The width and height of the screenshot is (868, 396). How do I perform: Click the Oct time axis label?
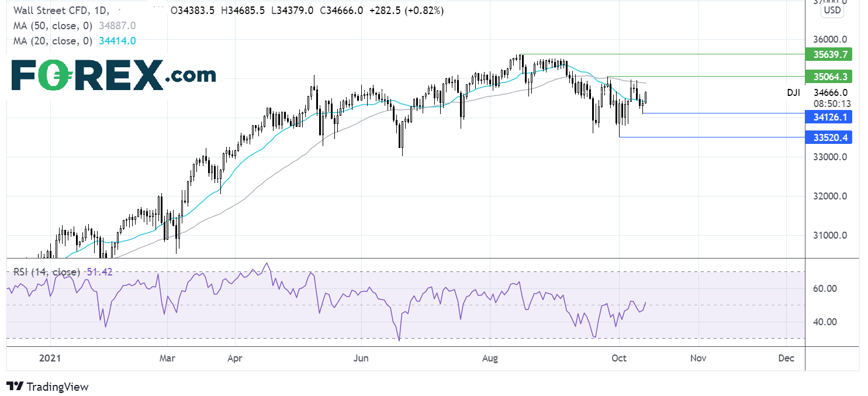coord(618,358)
